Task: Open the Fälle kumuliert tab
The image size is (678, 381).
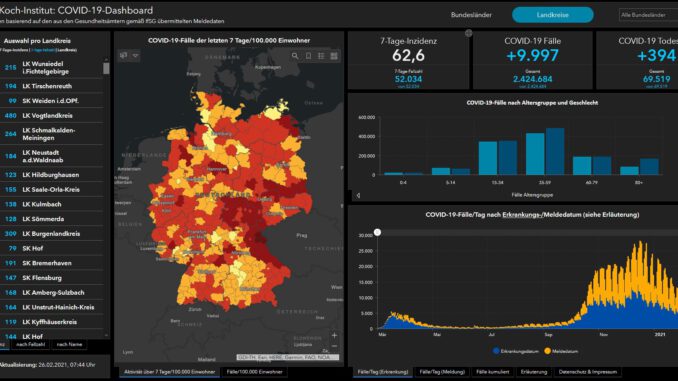Action: click(493, 372)
